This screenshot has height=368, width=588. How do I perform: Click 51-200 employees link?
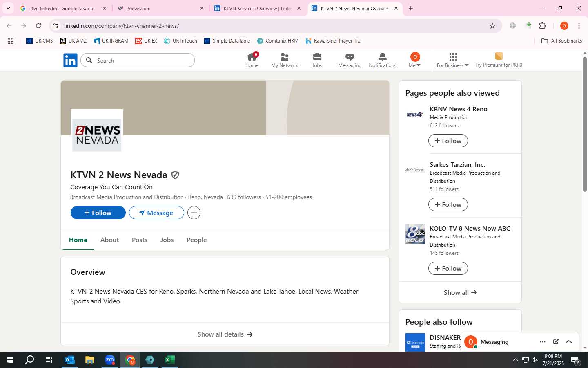[x=289, y=197]
